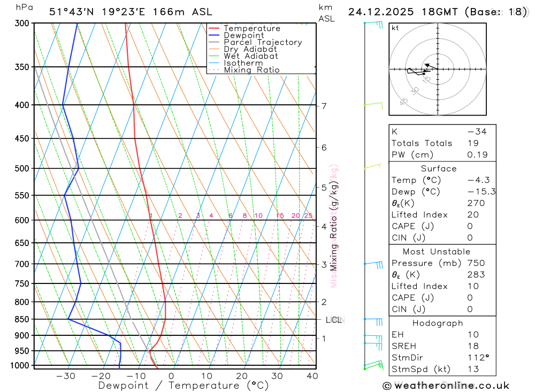The image size is (535, 392).
Task: Click the pink mixing ratio label 25
Action: [309, 216]
